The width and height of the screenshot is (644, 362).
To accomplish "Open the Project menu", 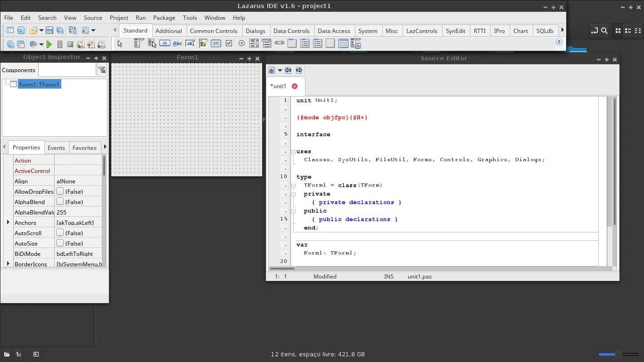I will pos(119,17).
